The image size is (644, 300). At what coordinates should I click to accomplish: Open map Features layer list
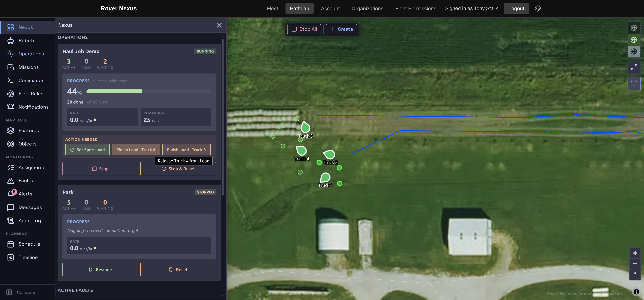tap(28, 131)
